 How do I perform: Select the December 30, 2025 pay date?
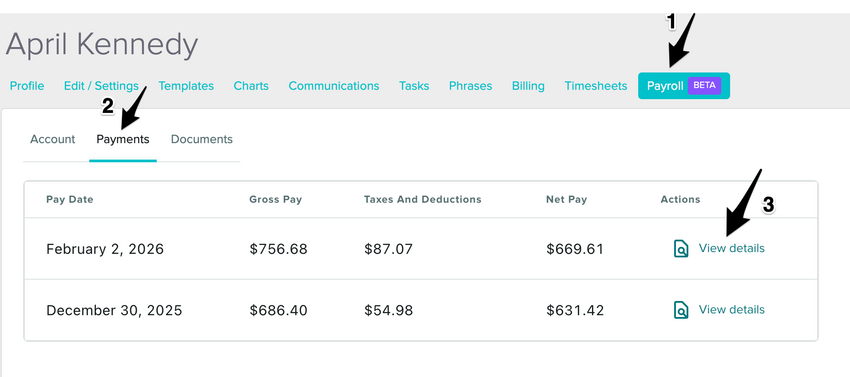click(x=114, y=310)
